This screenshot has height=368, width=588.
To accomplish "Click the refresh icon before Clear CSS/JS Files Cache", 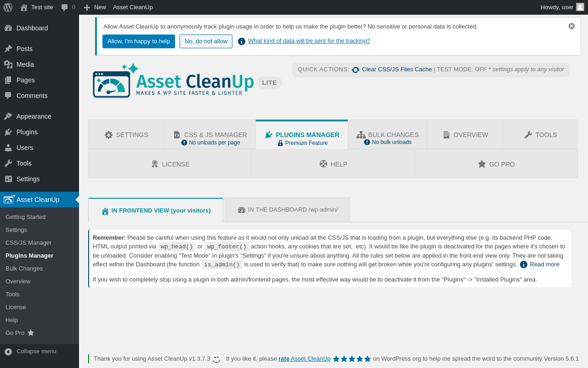I will (x=356, y=69).
